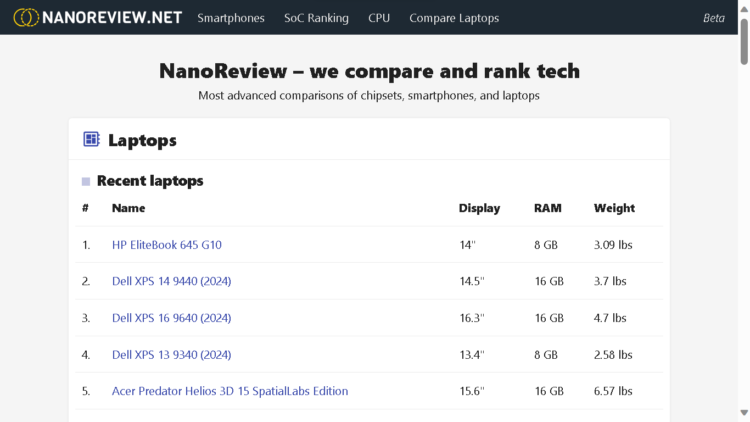Click the 2.58 lbs weight value

pos(613,355)
